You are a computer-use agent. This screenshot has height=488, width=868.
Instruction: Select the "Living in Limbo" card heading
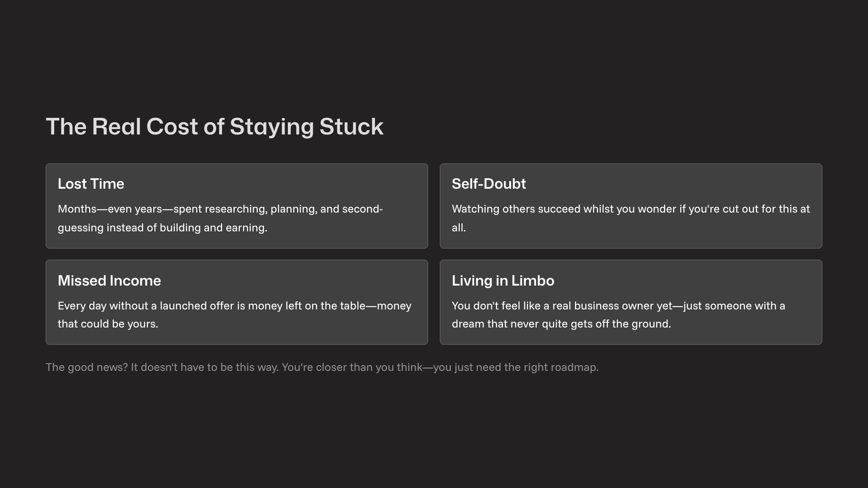503,281
